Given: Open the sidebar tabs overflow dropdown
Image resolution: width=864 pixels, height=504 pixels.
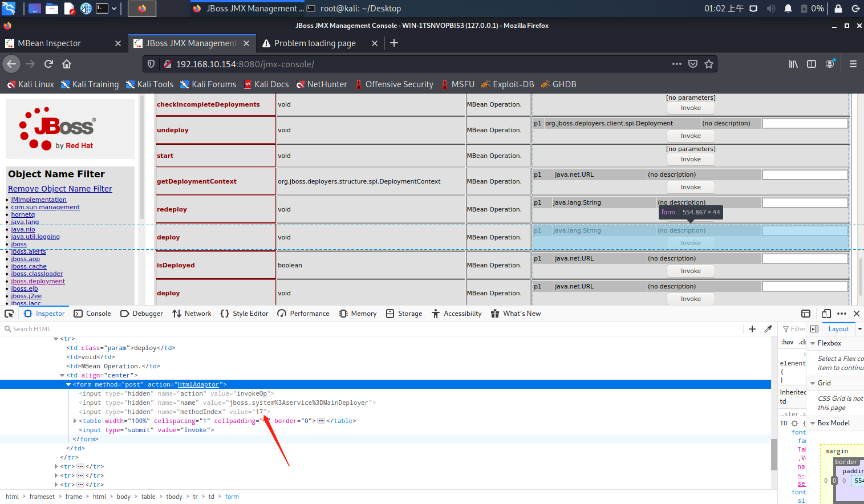Looking at the screenshot, I should [x=859, y=329].
